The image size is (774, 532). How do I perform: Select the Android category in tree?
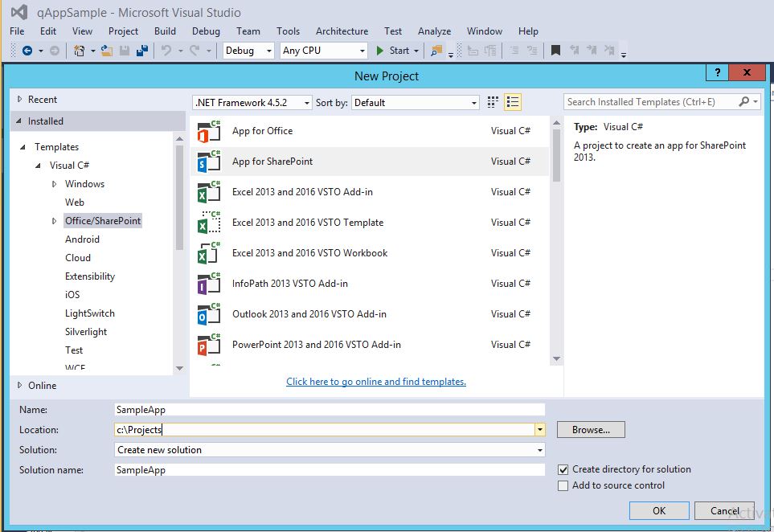(x=83, y=239)
